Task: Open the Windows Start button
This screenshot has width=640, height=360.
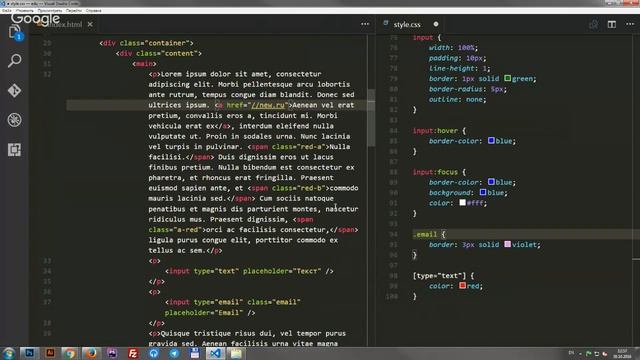Action: [x=8, y=353]
